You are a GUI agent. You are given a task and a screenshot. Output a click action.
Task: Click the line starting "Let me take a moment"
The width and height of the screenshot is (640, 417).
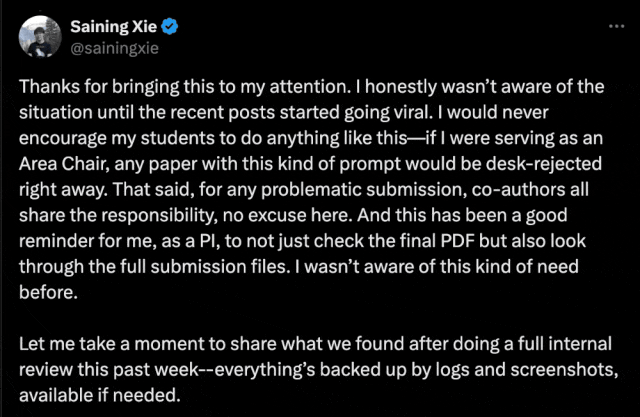pyautogui.click(x=315, y=344)
